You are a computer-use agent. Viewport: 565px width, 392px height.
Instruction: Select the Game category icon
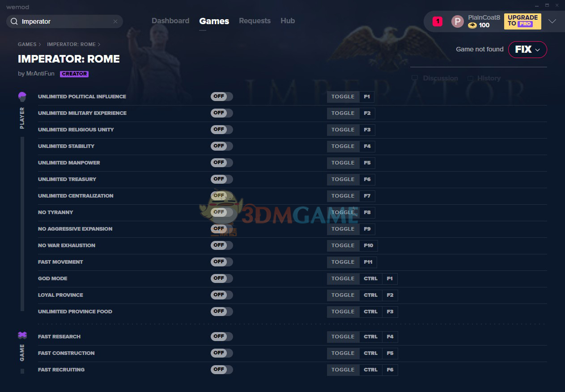click(x=22, y=335)
